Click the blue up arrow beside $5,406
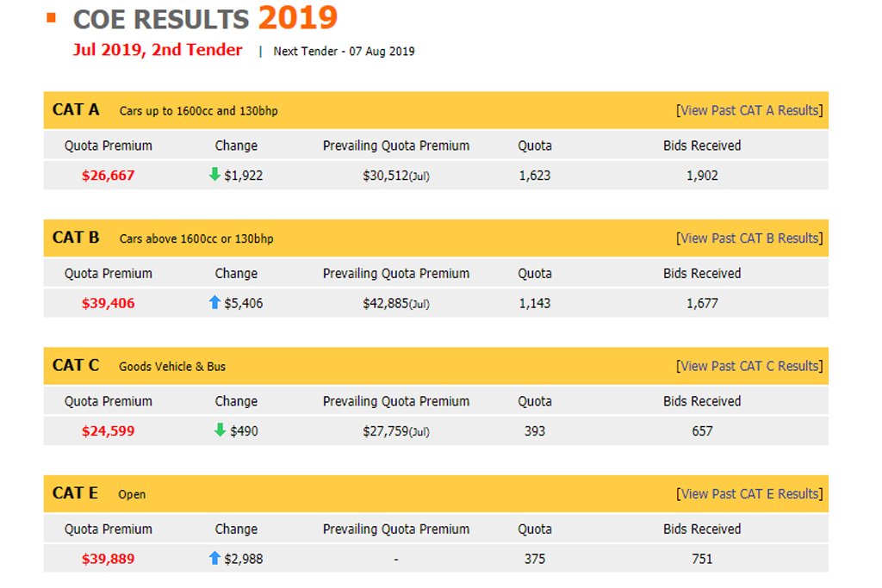The width and height of the screenshot is (882, 588). [x=214, y=302]
